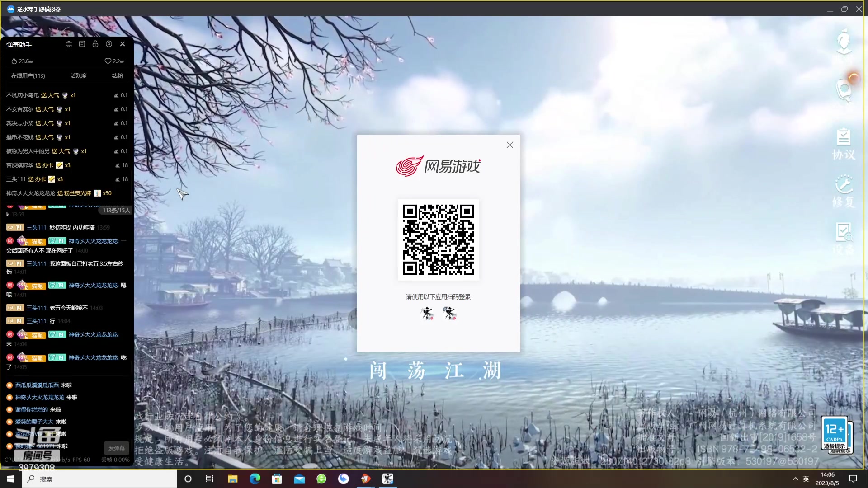
Task: Click username 谢得你烂烂的 in join list
Action: [32, 409]
